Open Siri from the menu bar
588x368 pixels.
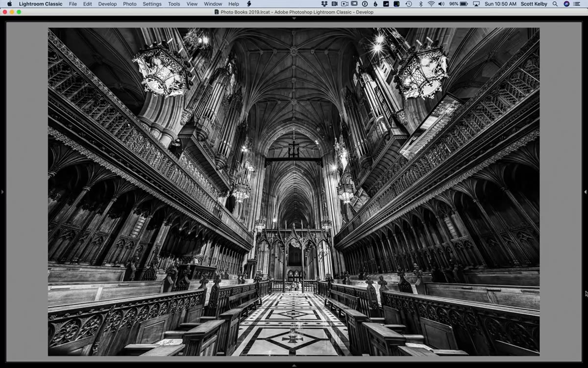click(566, 4)
